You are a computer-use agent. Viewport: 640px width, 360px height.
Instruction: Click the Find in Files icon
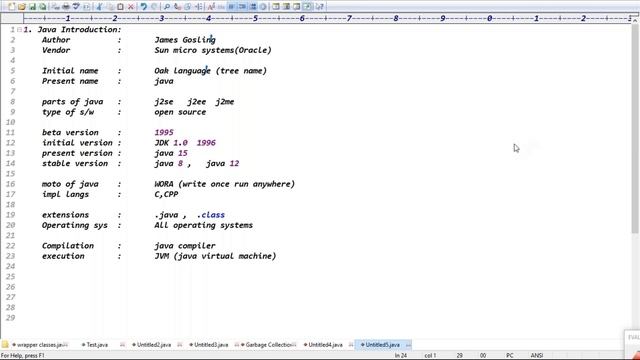pyautogui.click(x=188, y=7)
